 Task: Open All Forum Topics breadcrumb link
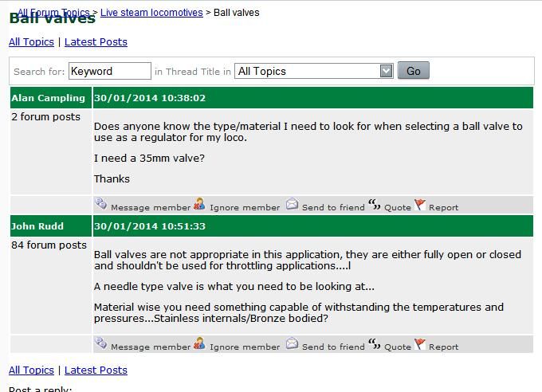point(53,13)
